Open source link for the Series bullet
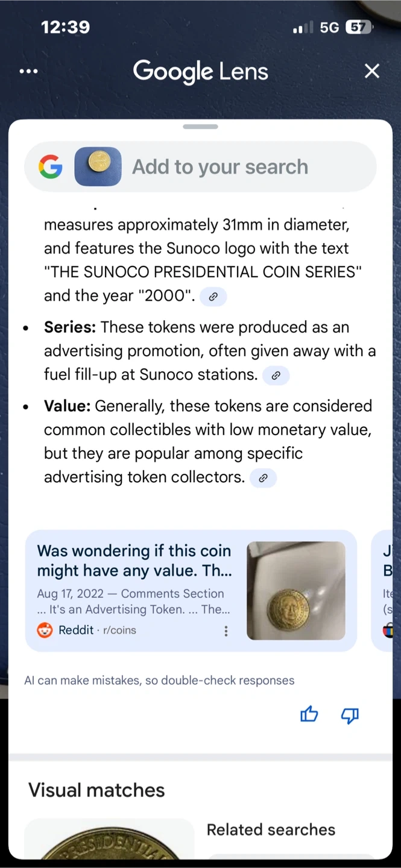This screenshot has width=401, height=868. (x=276, y=376)
